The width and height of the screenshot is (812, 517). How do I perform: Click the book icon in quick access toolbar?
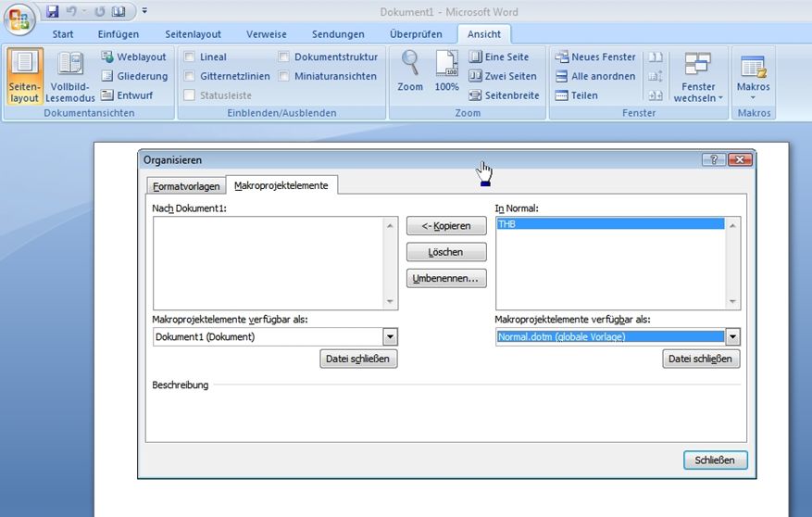pos(119,11)
